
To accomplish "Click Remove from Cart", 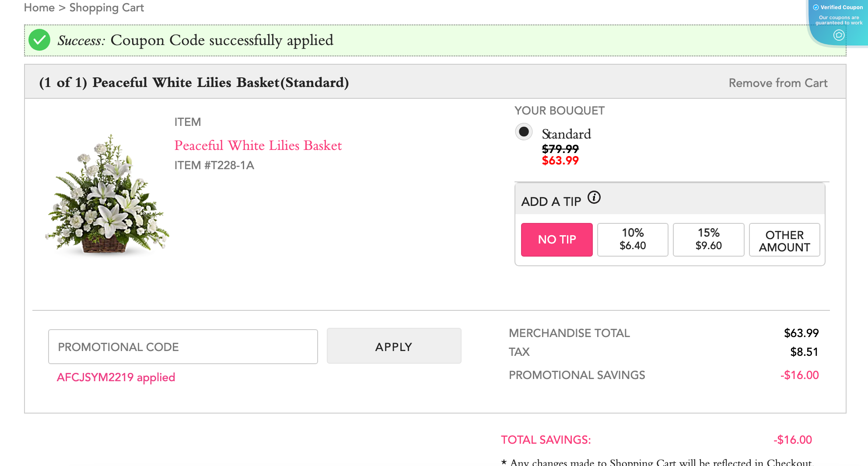I will pyautogui.click(x=778, y=83).
